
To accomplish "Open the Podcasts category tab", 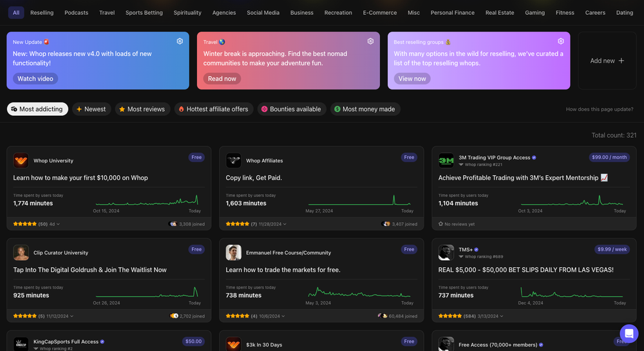I will tap(77, 13).
